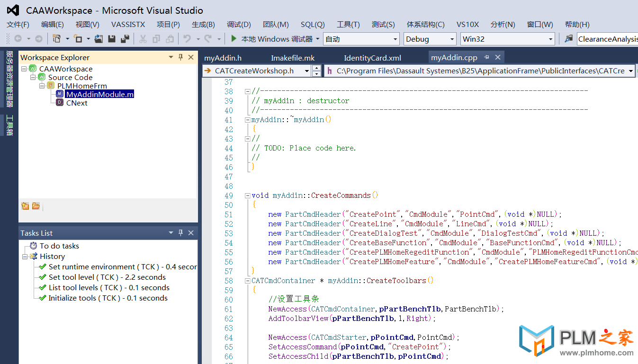Select the Initialize tools history entry

coord(108,298)
